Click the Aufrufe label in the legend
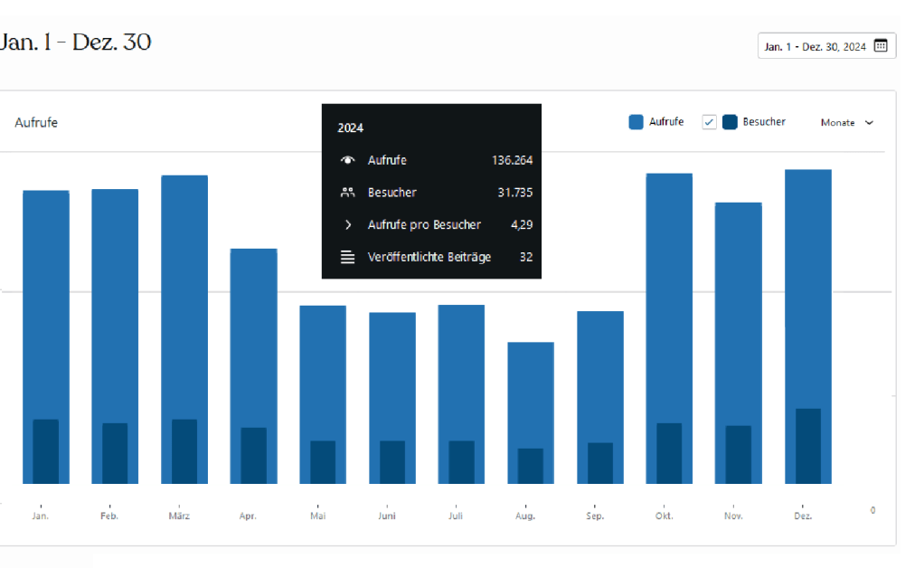 tap(666, 122)
